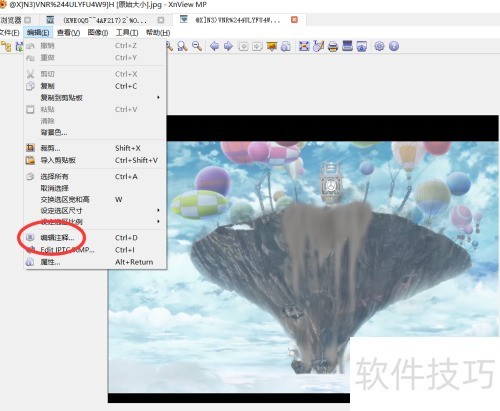Image resolution: width=500 pixels, height=411 pixels.
Task: Click the folder tree icon in the toolbar
Action: coord(6,46)
